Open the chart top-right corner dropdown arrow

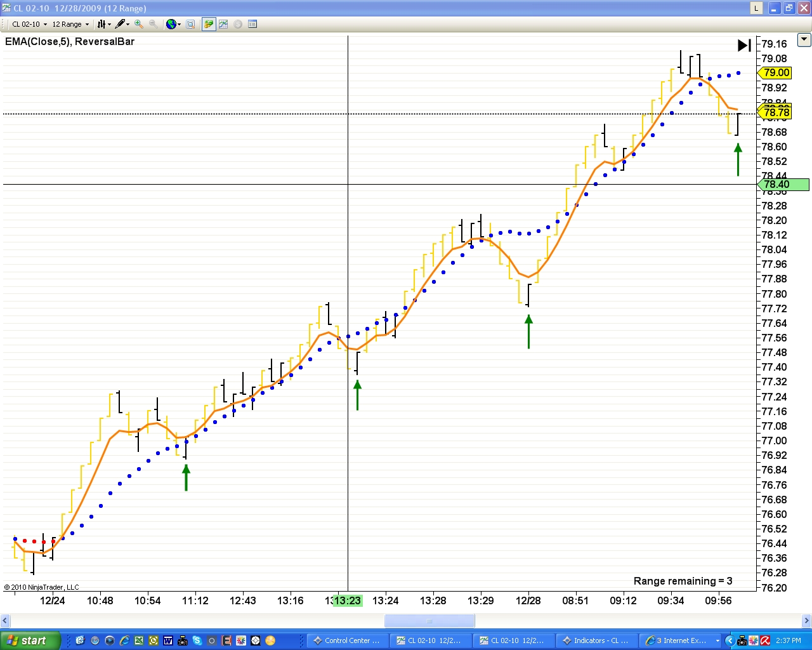point(804,39)
